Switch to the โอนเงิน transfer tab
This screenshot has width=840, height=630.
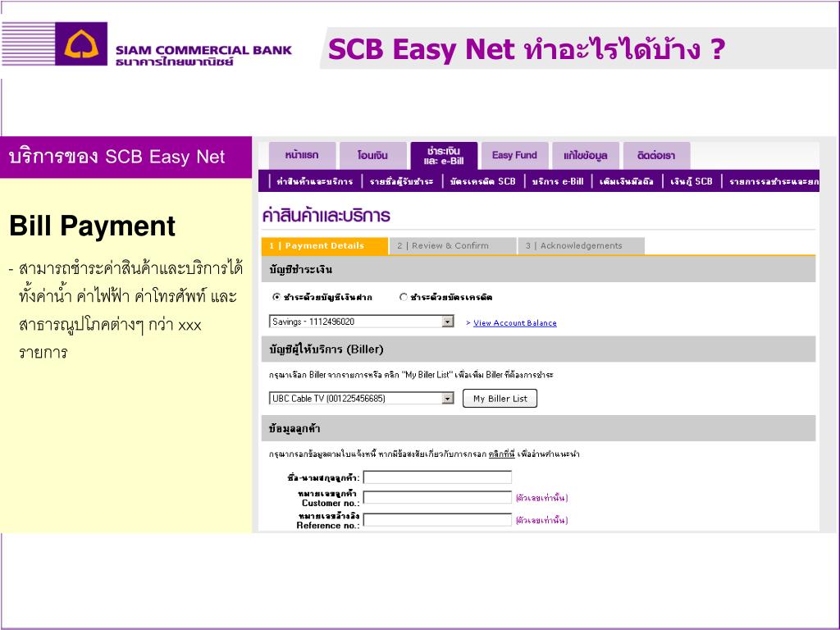click(373, 155)
